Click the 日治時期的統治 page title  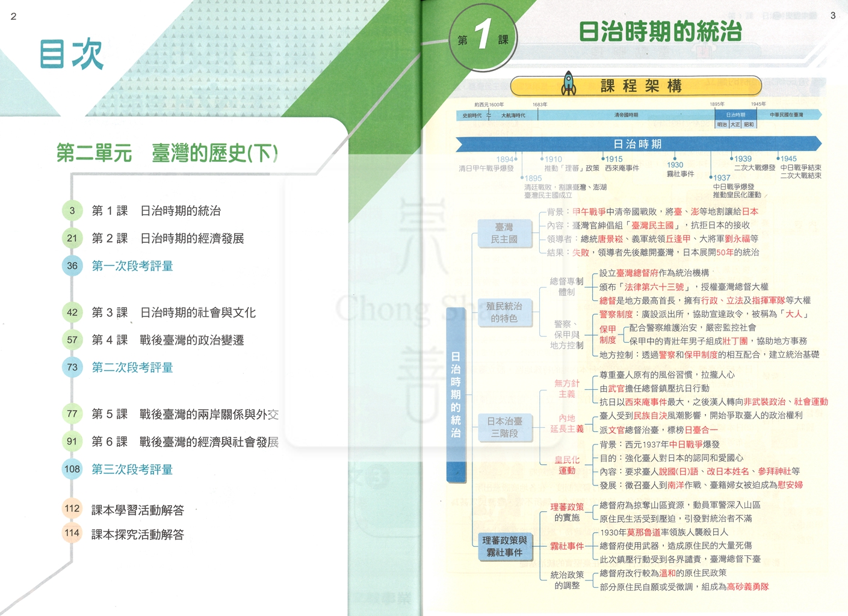[660, 32]
